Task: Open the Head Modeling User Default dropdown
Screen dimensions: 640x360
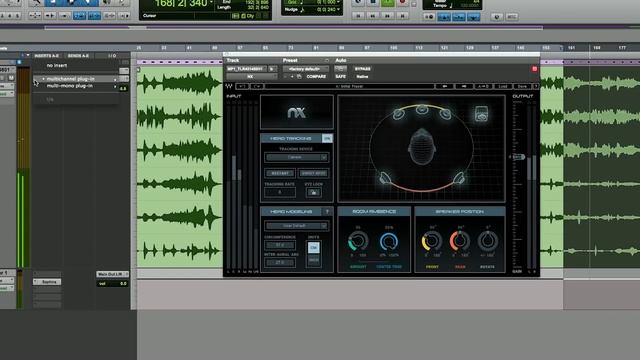Action: 296,226
